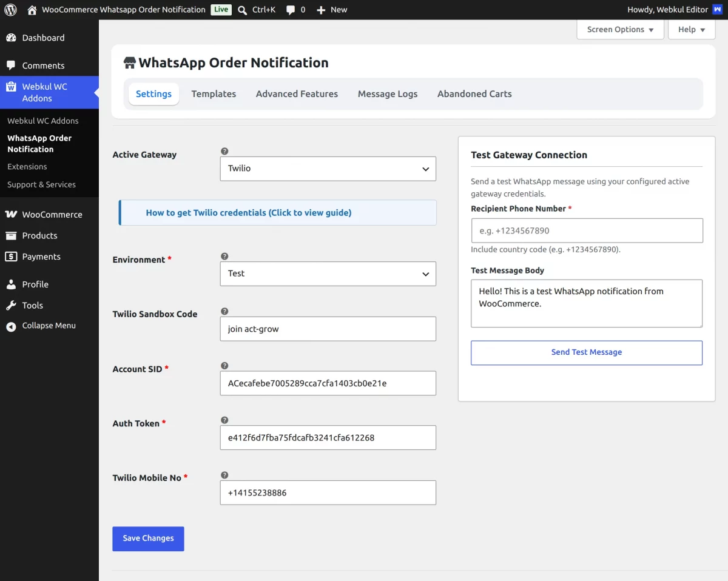Click the Recipient Phone Number field
The width and height of the screenshot is (728, 581).
587,230
